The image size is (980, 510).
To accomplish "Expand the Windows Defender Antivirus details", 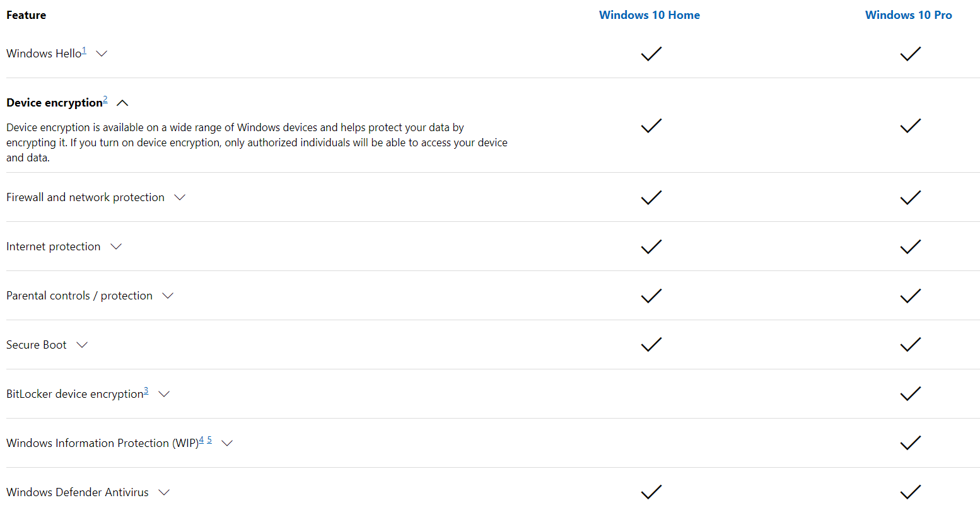I will (x=163, y=492).
